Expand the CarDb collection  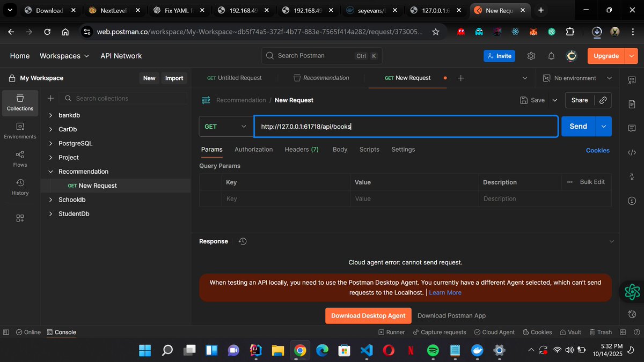51,129
